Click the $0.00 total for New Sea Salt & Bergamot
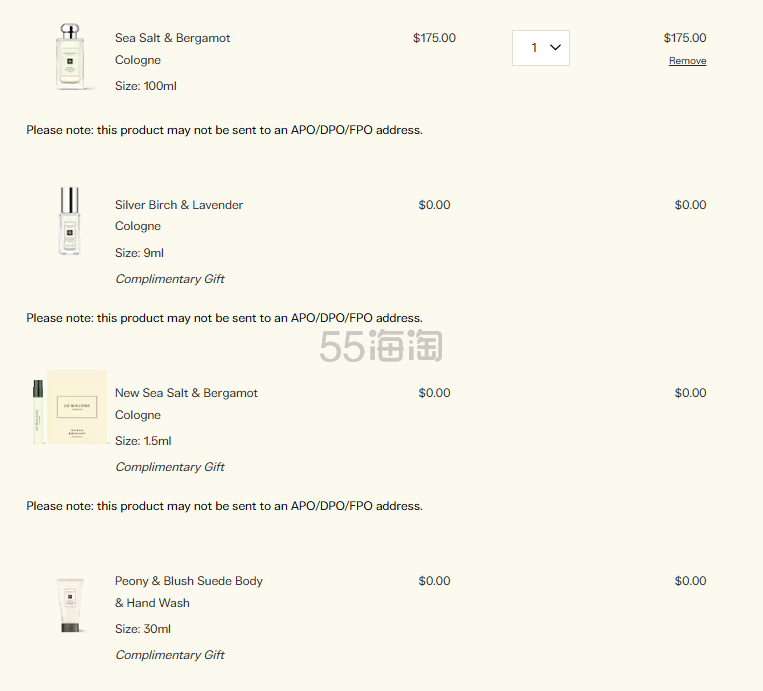This screenshot has width=763, height=691. (690, 393)
